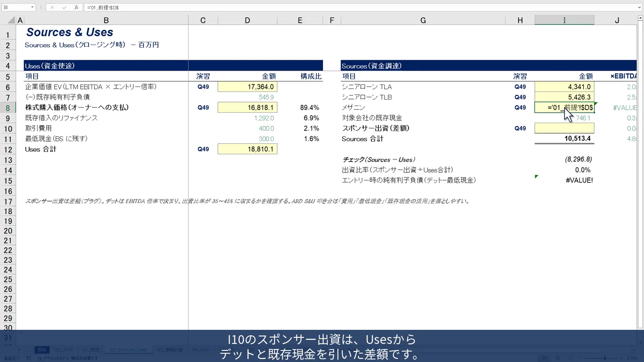Select the equity ratio cell 0.0%
This screenshot has height=362, width=644.
click(565, 170)
